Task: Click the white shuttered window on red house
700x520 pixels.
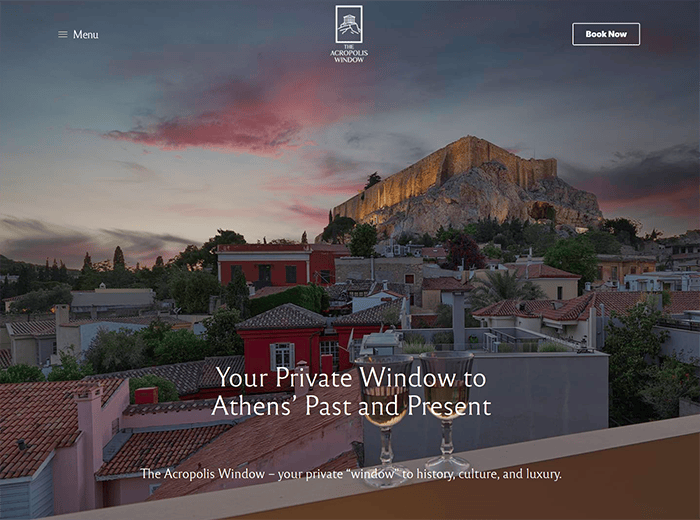Action: [x=282, y=356]
